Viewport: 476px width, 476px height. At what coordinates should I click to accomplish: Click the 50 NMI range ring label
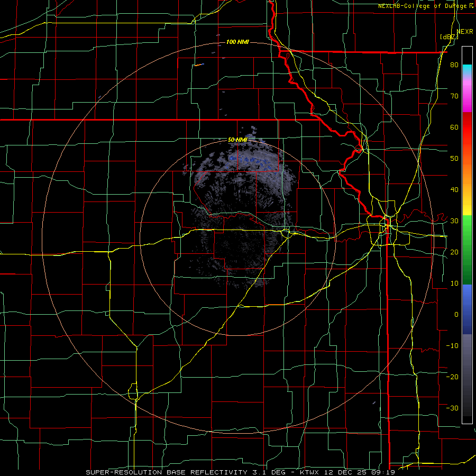237,140
